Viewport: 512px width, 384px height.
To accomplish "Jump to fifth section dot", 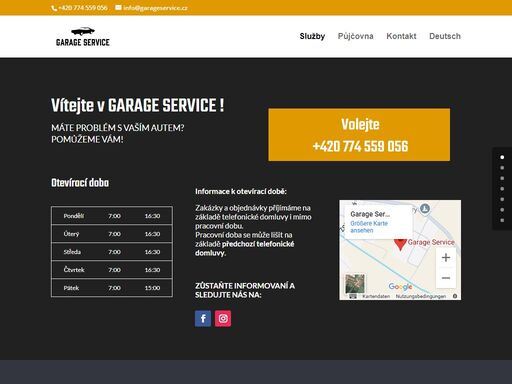I will [502, 199].
